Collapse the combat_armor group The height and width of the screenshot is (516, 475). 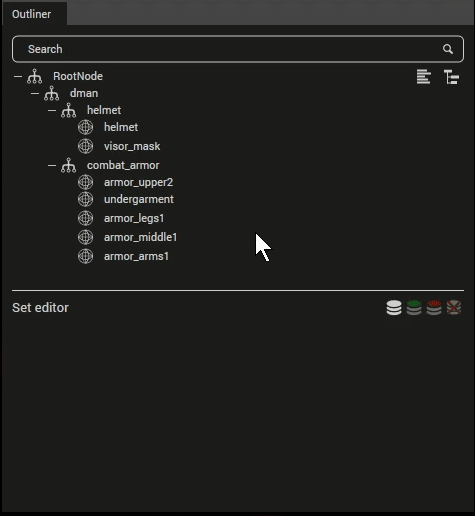tap(52, 165)
